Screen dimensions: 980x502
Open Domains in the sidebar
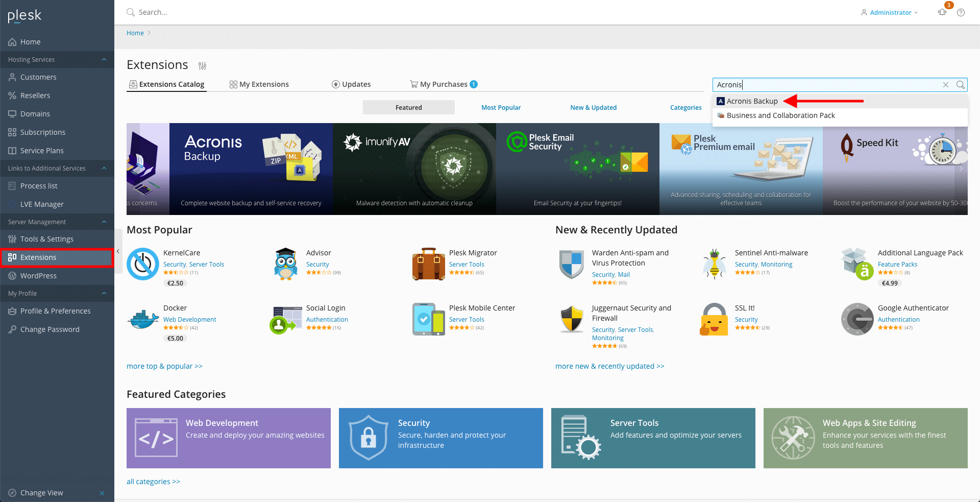57,114
